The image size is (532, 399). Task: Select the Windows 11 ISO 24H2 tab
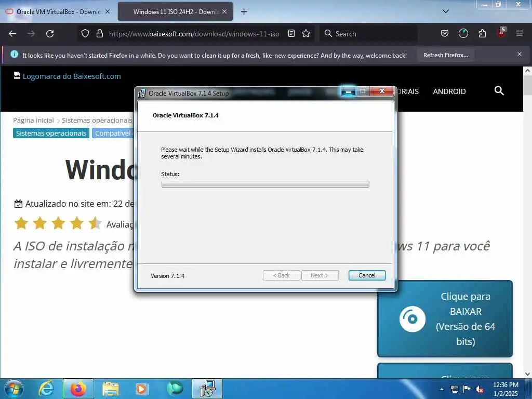click(175, 11)
